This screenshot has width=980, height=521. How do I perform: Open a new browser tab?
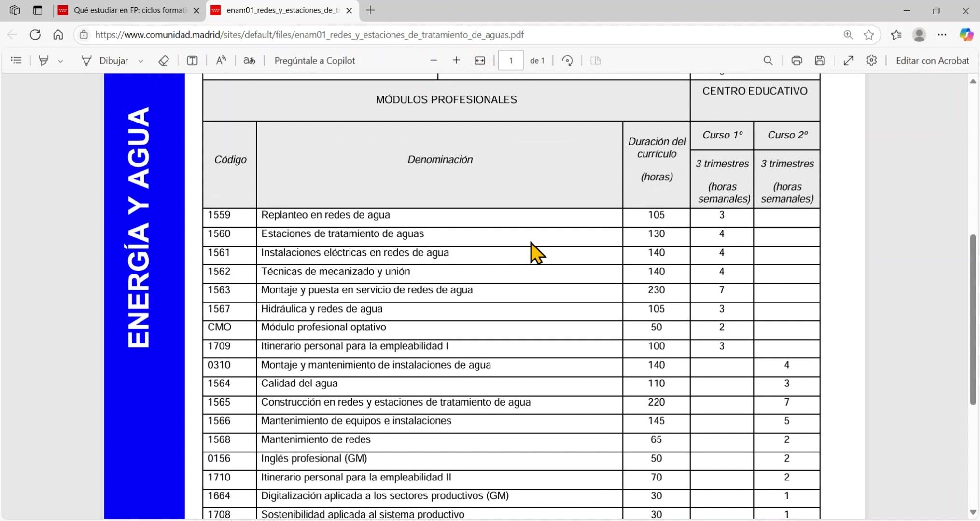point(370,10)
